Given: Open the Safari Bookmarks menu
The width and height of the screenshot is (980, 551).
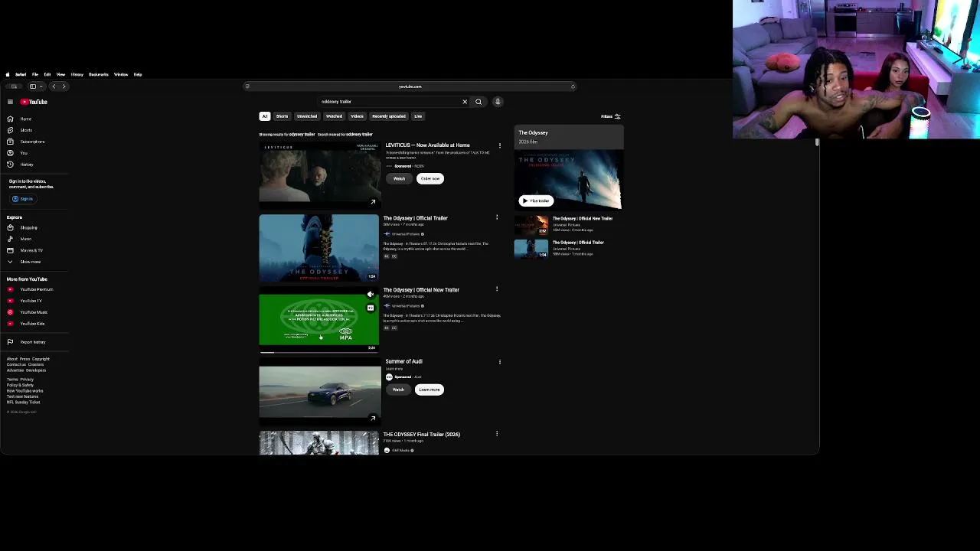Looking at the screenshot, I should tap(99, 74).
